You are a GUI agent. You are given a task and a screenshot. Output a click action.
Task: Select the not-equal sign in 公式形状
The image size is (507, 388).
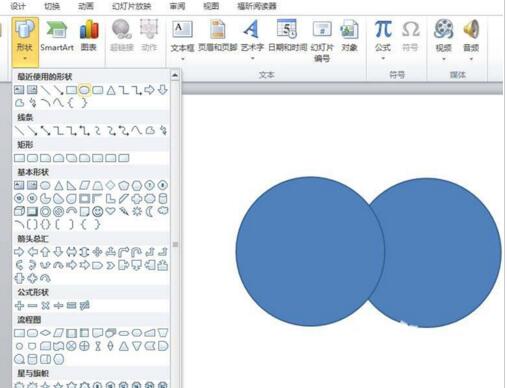84,305
